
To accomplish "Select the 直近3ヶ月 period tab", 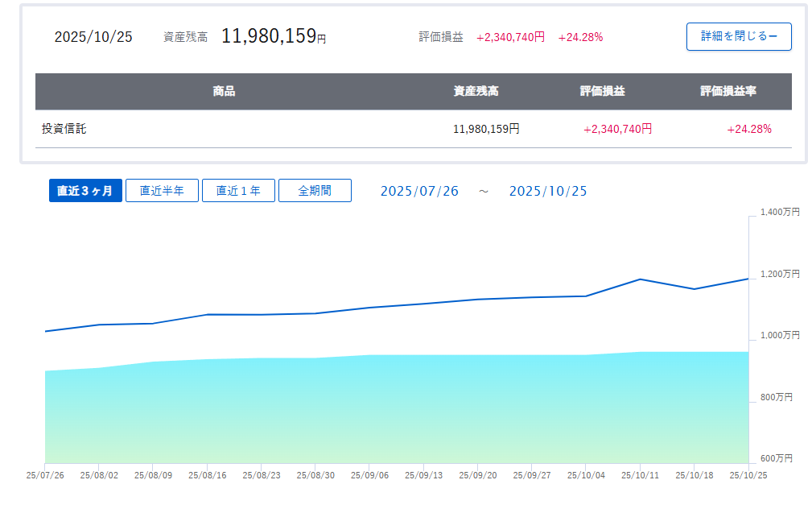I will (85, 191).
